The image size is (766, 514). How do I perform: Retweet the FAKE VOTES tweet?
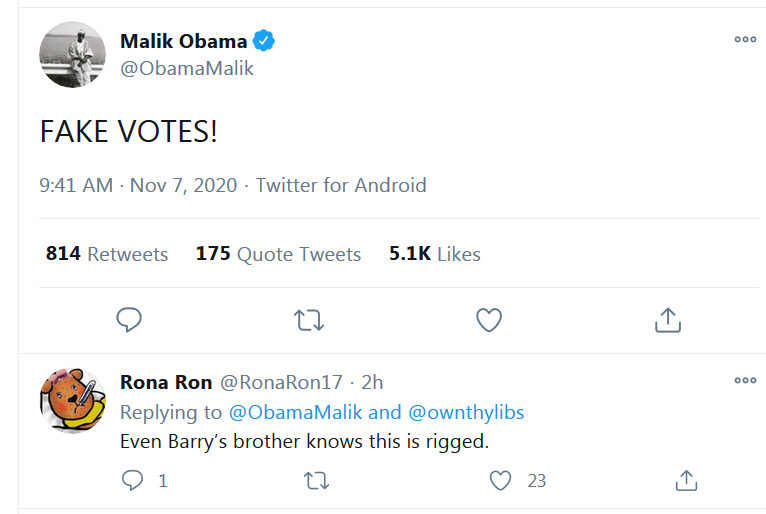(309, 320)
